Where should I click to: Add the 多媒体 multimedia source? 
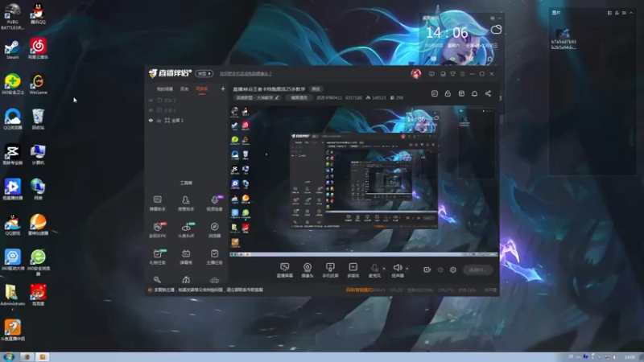[353, 270]
